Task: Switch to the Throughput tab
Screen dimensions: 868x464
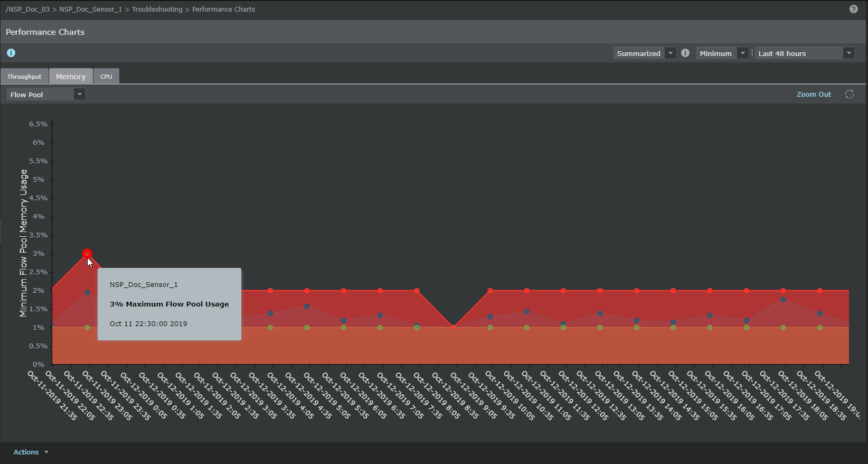Action: (24, 76)
